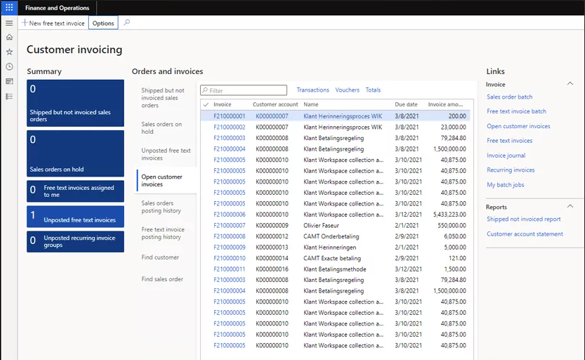Expand the hamburger navigation pane

(x=9, y=23)
